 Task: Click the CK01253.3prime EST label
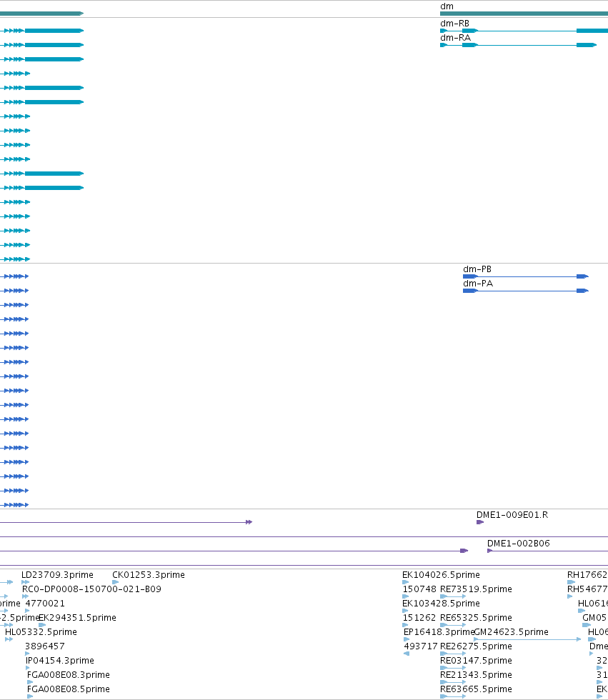click(x=149, y=574)
